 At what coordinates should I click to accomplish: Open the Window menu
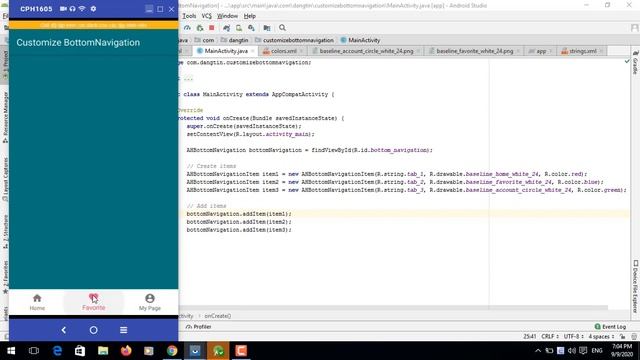(227, 16)
